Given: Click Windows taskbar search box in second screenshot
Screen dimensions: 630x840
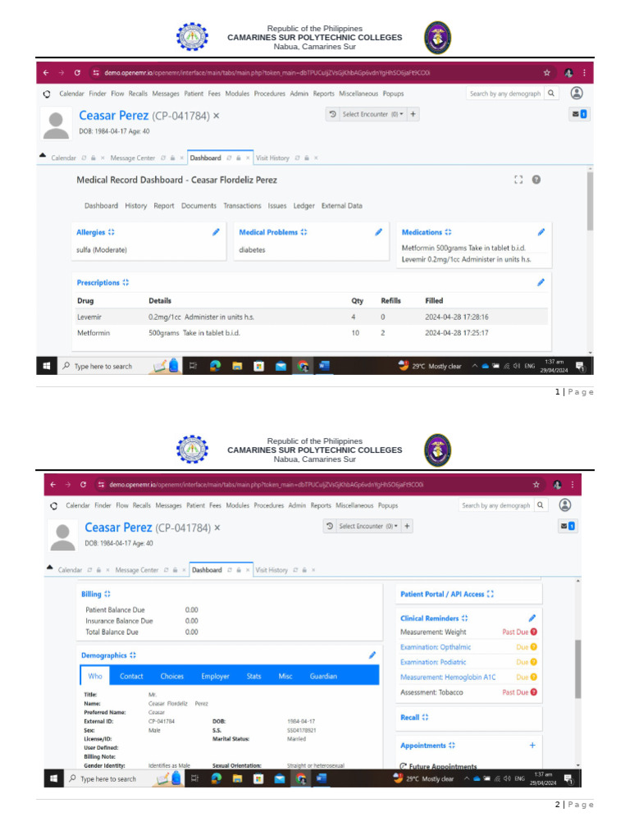Looking at the screenshot, I should click(107, 778).
